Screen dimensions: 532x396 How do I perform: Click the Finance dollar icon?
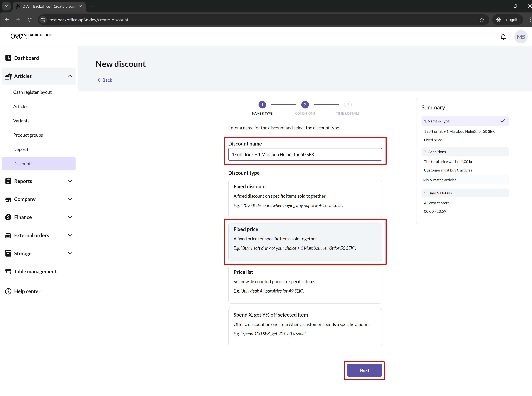coord(8,217)
